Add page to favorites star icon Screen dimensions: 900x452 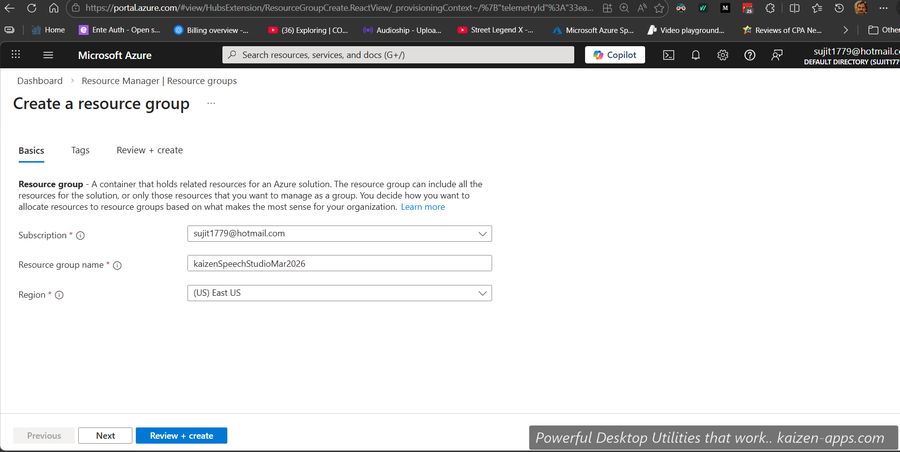click(x=660, y=8)
